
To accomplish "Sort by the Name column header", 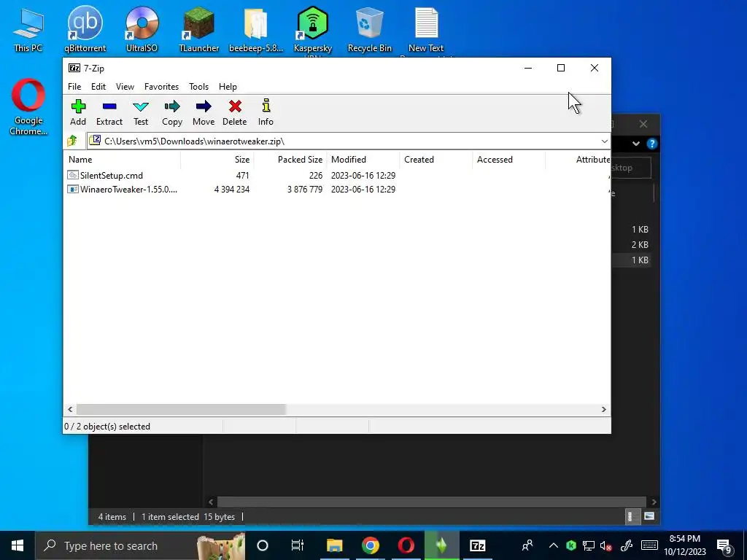I will coord(122,160).
